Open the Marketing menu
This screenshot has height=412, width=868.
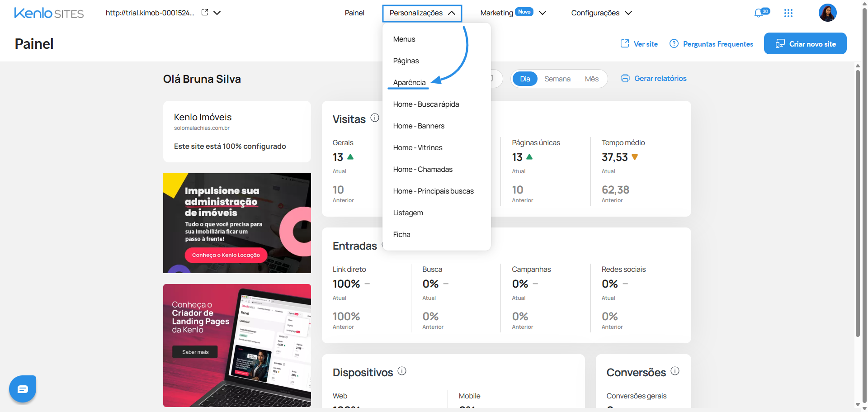(496, 13)
